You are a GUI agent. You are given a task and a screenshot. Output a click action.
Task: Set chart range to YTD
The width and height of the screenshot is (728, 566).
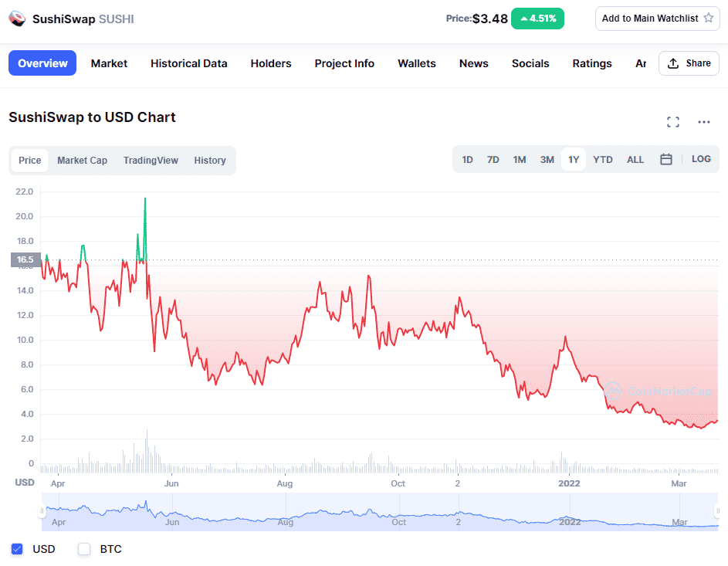pyautogui.click(x=603, y=160)
